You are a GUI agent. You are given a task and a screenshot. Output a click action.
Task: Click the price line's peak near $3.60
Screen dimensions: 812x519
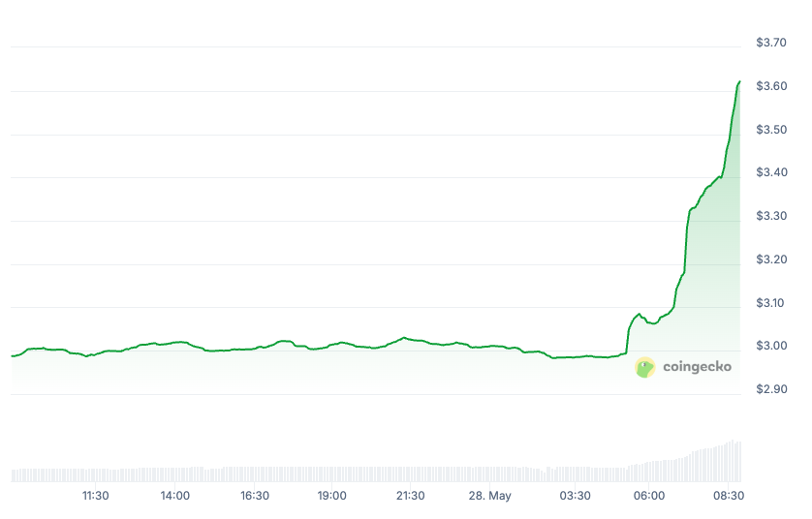[x=739, y=82]
